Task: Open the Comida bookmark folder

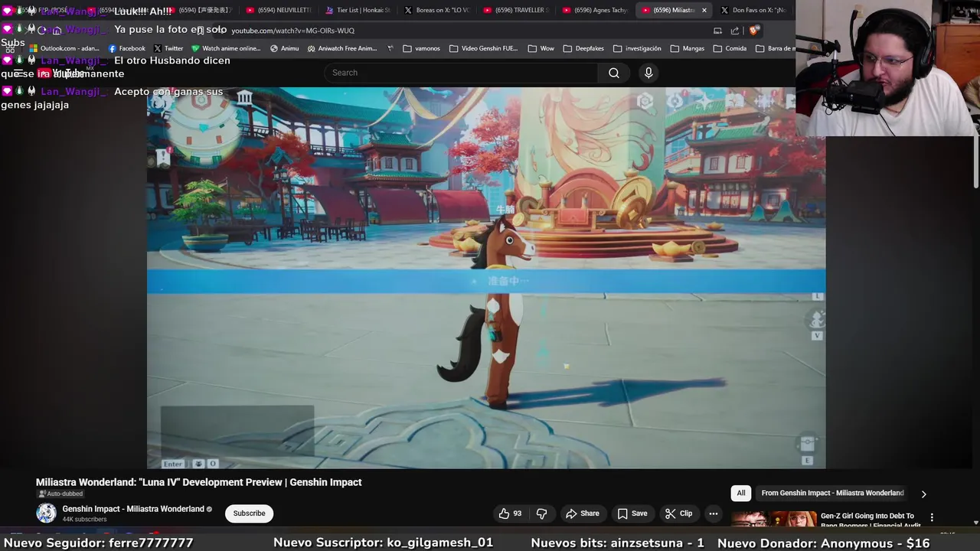Action: pos(730,48)
